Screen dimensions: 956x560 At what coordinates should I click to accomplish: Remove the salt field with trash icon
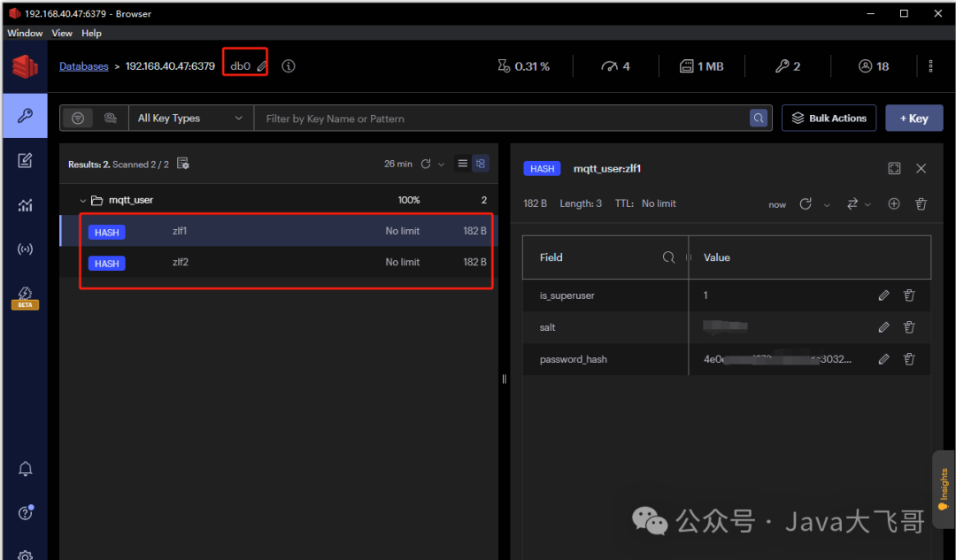click(x=909, y=327)
